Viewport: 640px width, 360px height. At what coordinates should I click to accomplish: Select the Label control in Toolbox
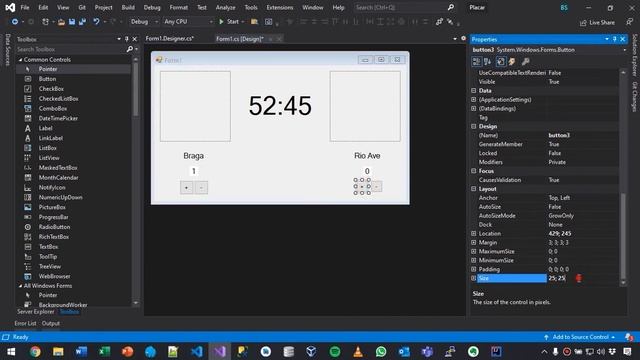pos(45,128)
